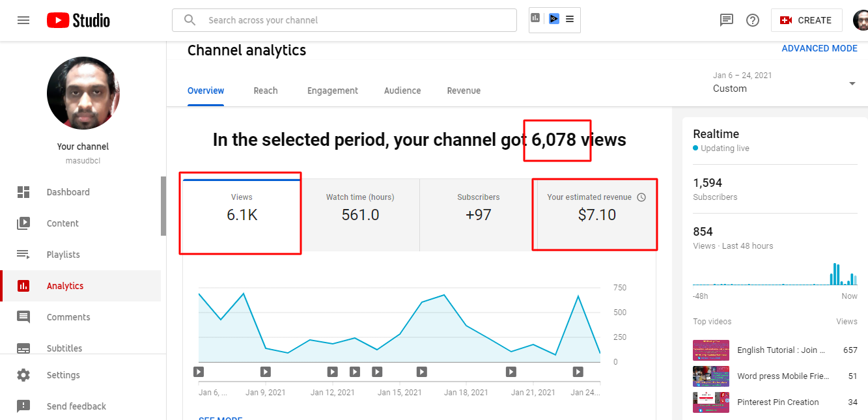Screen dimensions: 868x420
Task: Switch to the Revenue tab
Action: [x=464, y=91]
